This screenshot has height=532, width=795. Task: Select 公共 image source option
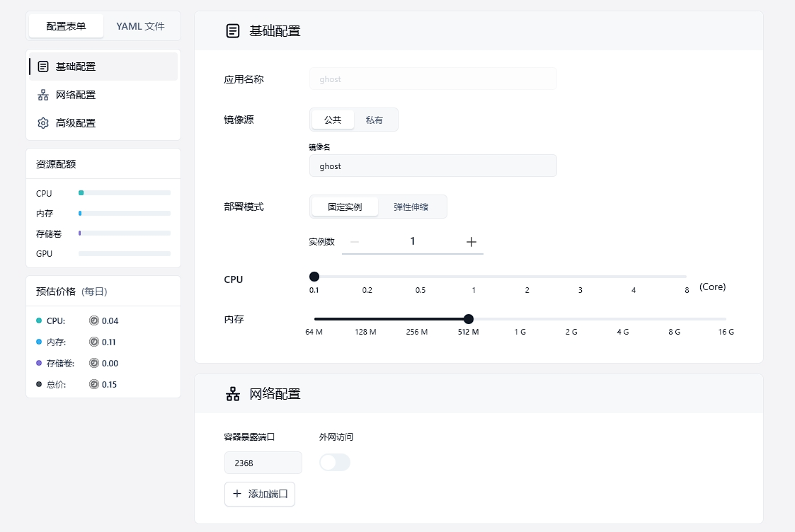[333, 120]
